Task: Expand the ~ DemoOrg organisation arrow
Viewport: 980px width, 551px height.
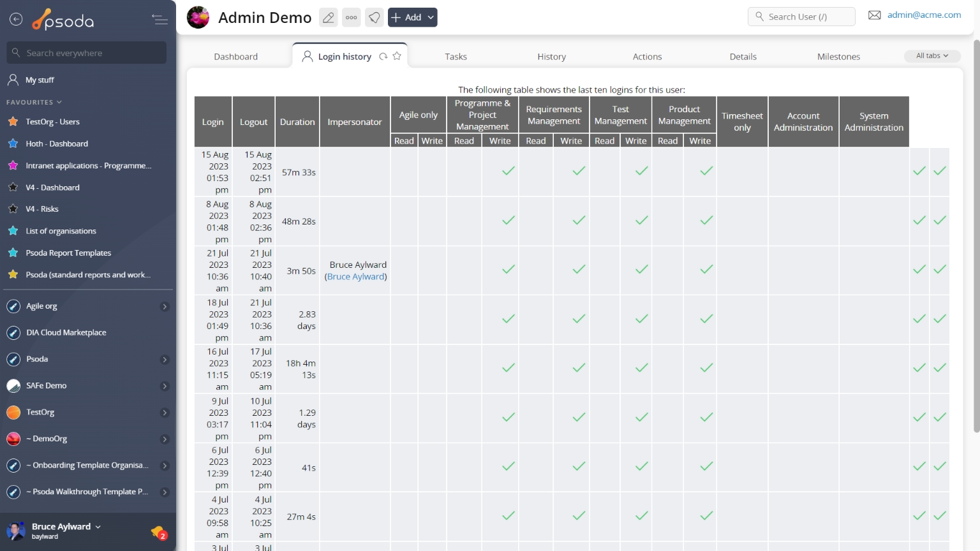Action: (165, 439)
